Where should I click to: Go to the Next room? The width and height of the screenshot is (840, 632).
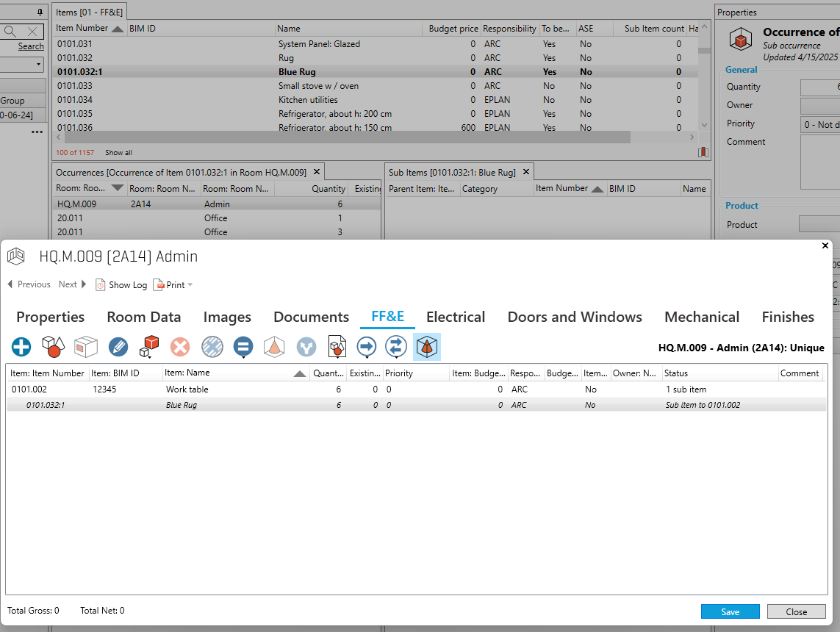click(72, 284)
